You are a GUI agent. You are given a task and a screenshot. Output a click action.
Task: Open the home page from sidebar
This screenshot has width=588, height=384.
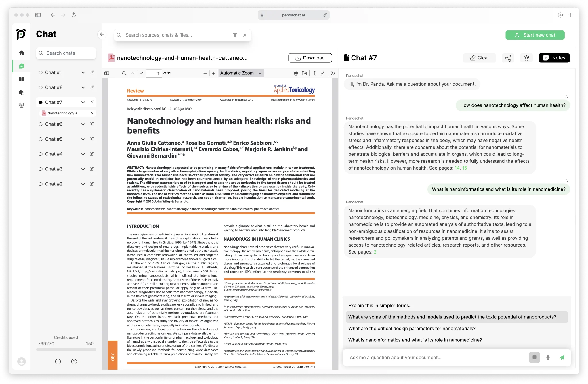click(x=22, y=53)
